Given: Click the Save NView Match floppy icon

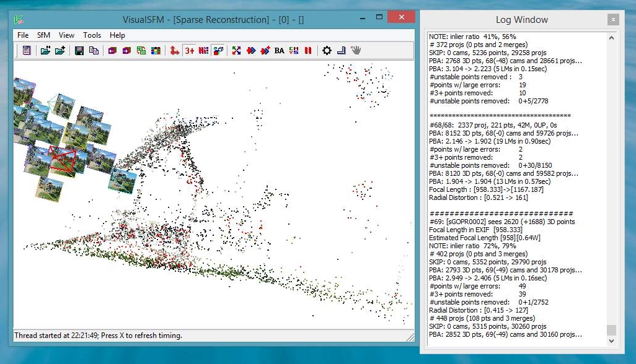Looking at the screenshot, I should [79, 51].
